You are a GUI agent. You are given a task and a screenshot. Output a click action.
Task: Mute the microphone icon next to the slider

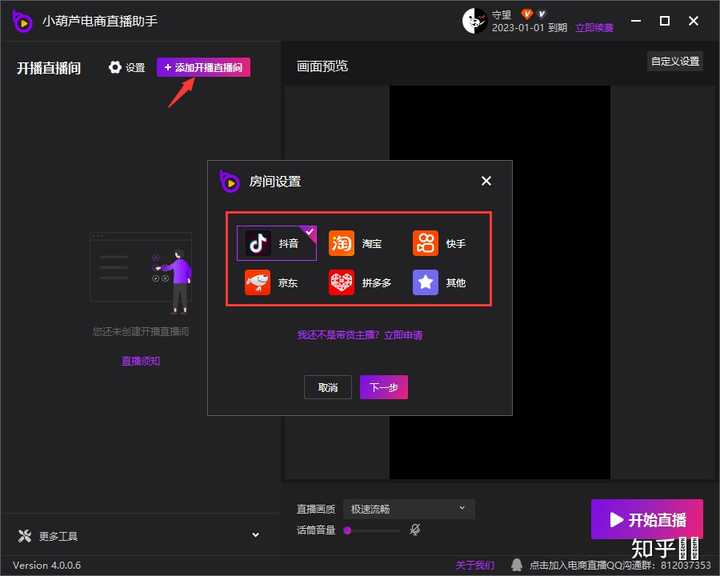click(x=415, y=530)
